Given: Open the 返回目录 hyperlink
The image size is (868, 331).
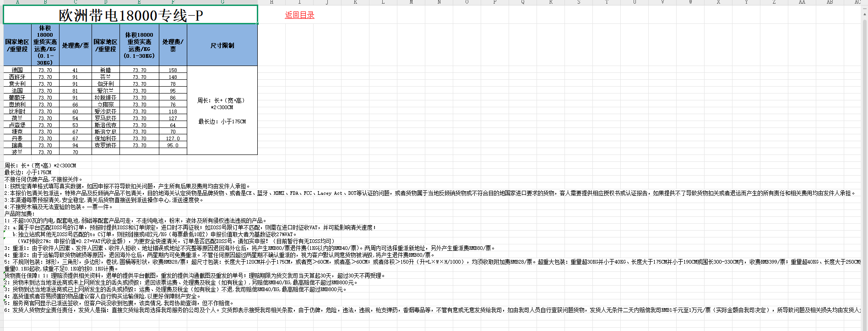Looking at the screenshot, I should click(x=299, y=15).
